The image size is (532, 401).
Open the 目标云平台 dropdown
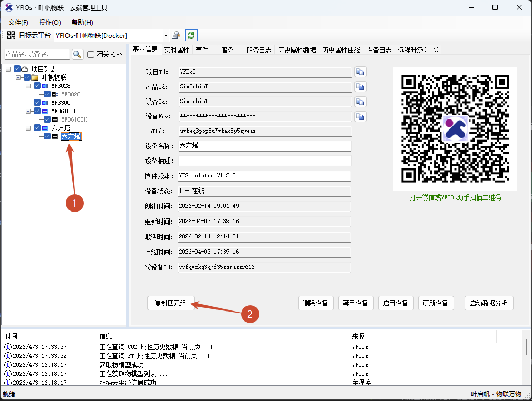[x=165, y=35]
